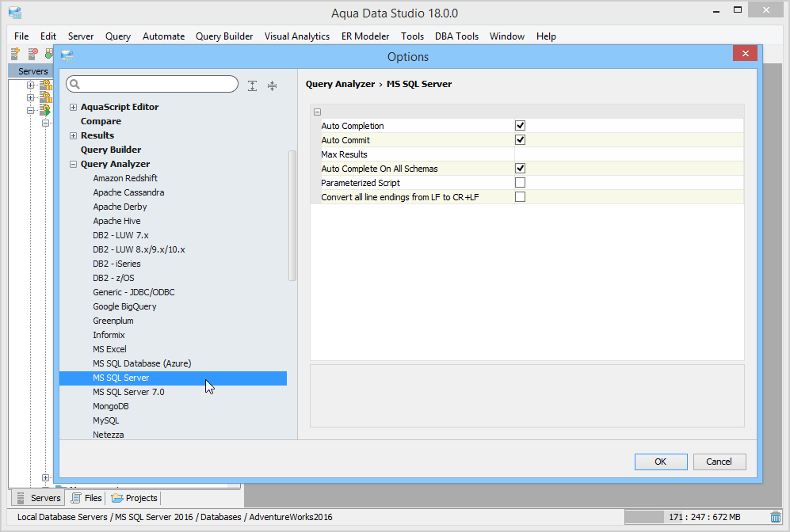790x532 pixels.
Task: Open the Server menu
Action: (x=81, y=36)
